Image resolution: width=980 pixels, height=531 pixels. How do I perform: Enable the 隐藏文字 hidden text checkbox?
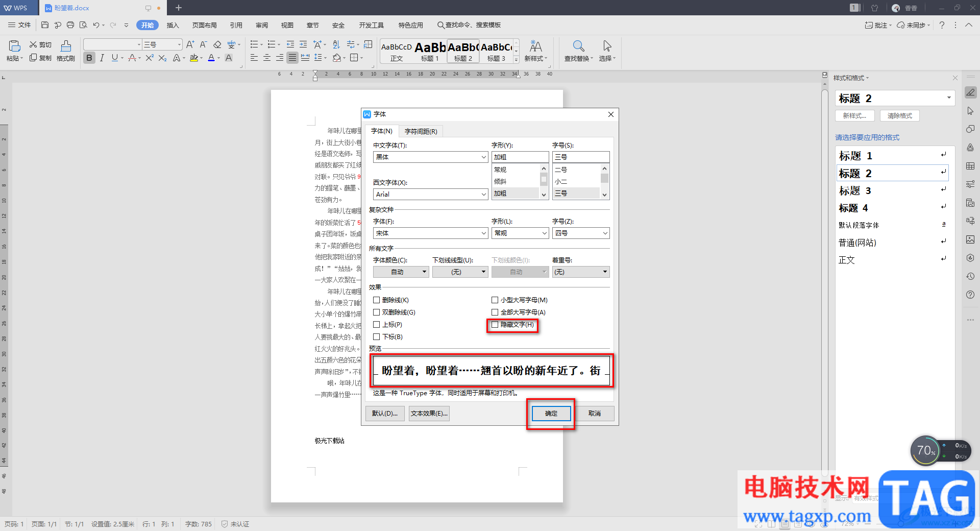tap(495, 325)
